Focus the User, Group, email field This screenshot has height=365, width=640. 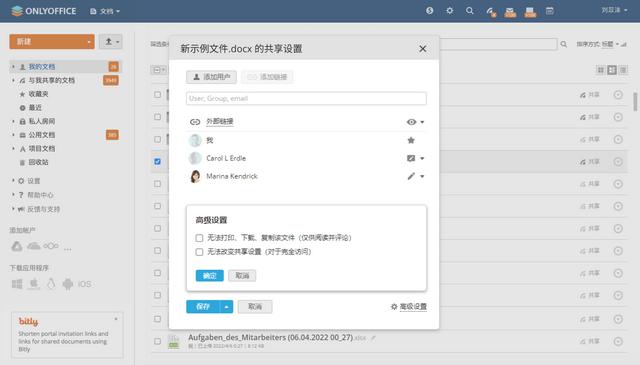pyautogui.click(x=306, y=98)
